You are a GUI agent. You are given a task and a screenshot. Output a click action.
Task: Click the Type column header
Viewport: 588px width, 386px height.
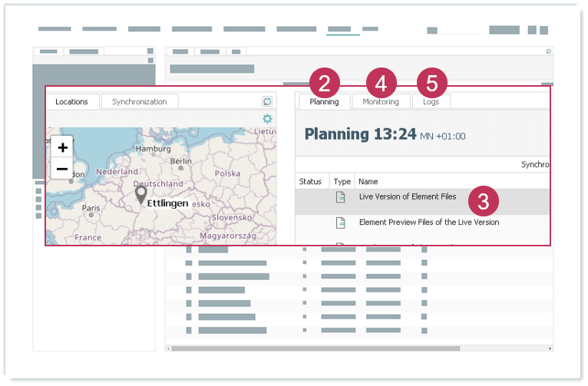[342, 182]
